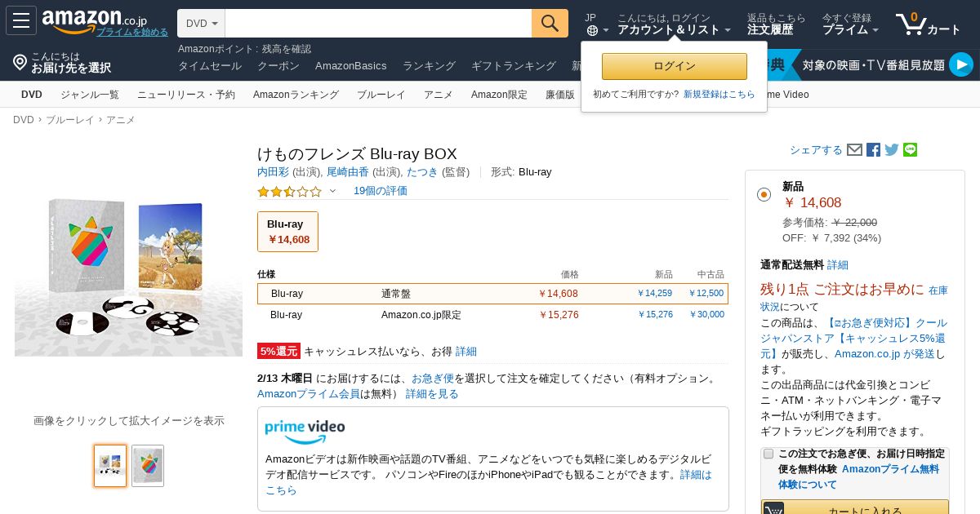
Task: Click the blue play arrow on movie banner
Action: click(961, 64)
